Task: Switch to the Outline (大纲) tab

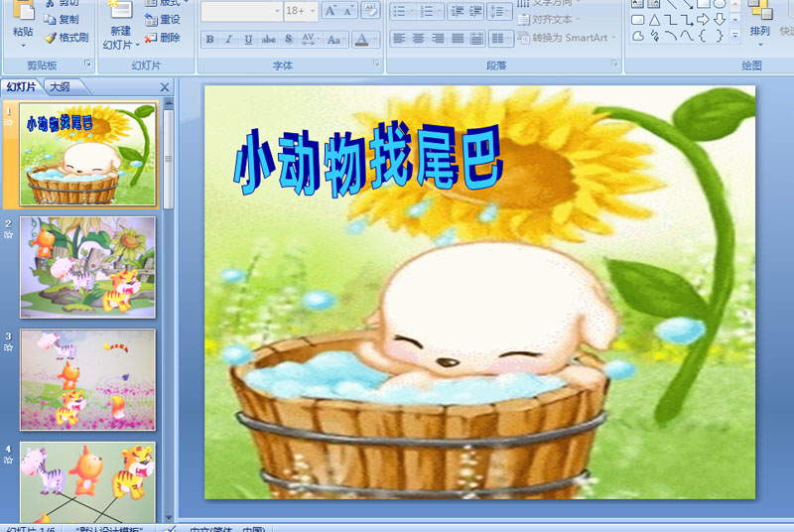Action: [61, 86]
